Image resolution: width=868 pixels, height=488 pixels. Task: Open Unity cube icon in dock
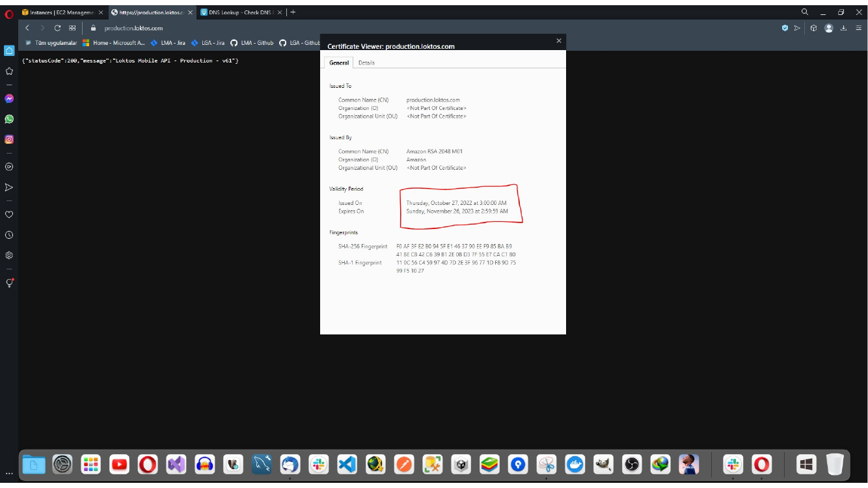coord(461,464)
